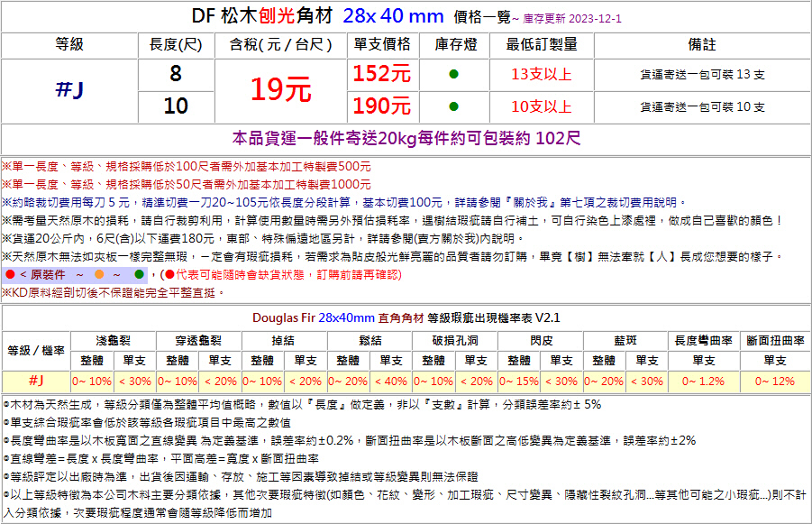The width and height of the screenshot is (812, 524).
Task: Click the 整體 subheader under 淺龜裂
Action: [x=92, y=361]
